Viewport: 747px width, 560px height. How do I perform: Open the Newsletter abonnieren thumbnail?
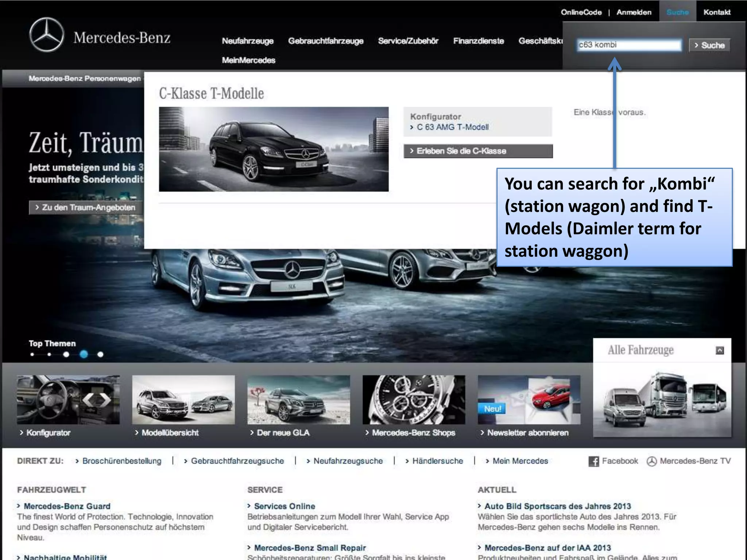click(x=529, y=400)
